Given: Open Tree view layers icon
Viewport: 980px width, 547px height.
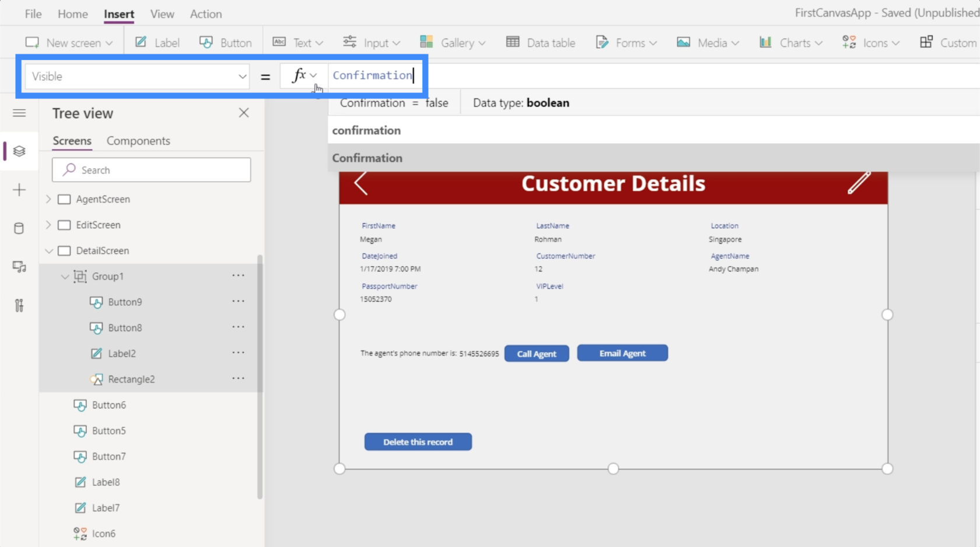Looking at the screenshot, I should coord(19,151).
